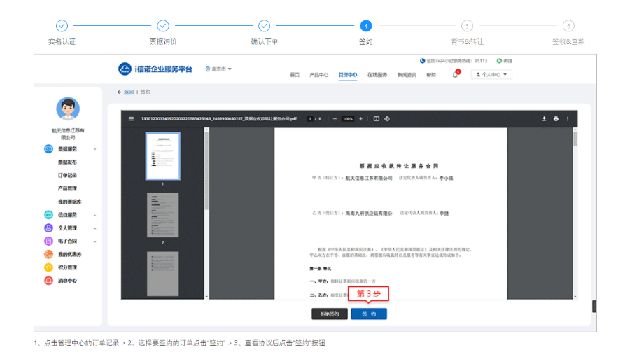Open the 南京市 city dropdown

(x=219, y=69)
